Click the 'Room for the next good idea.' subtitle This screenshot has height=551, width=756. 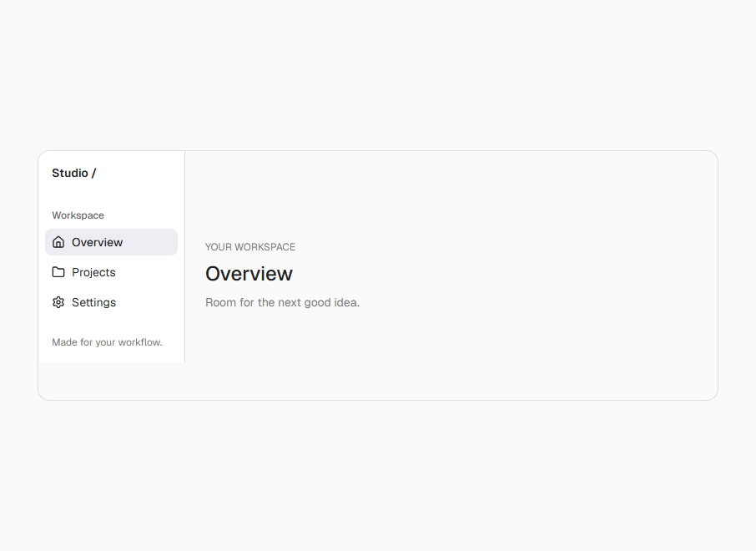tap(283, 302)
